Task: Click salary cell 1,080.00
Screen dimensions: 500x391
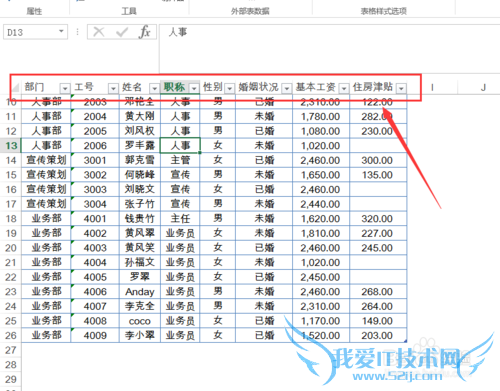Action: (x=321, y=131)
